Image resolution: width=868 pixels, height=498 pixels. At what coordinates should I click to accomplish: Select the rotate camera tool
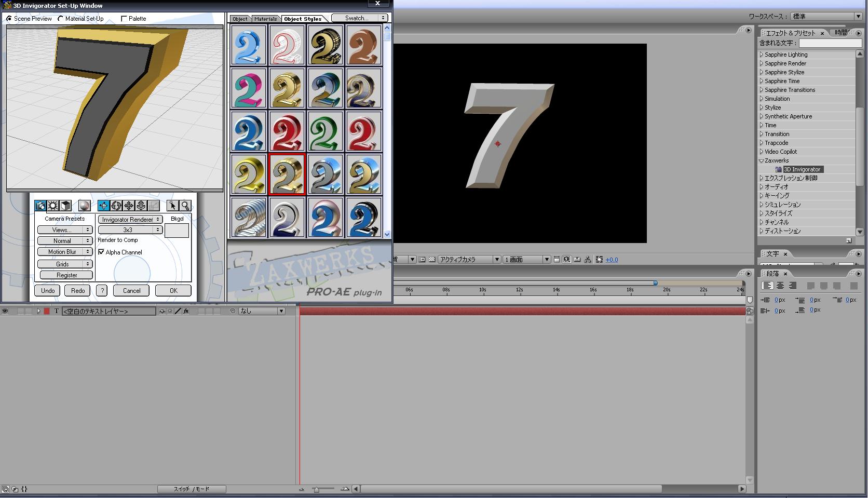coord(116,206)
